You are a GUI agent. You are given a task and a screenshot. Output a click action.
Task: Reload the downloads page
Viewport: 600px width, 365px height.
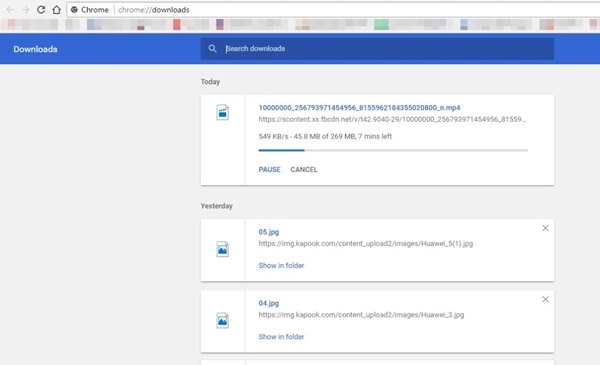pos(41,10)
